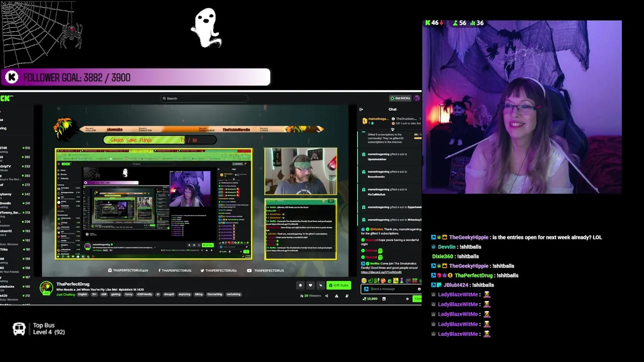Click the heart follow icon

[310, 285]
